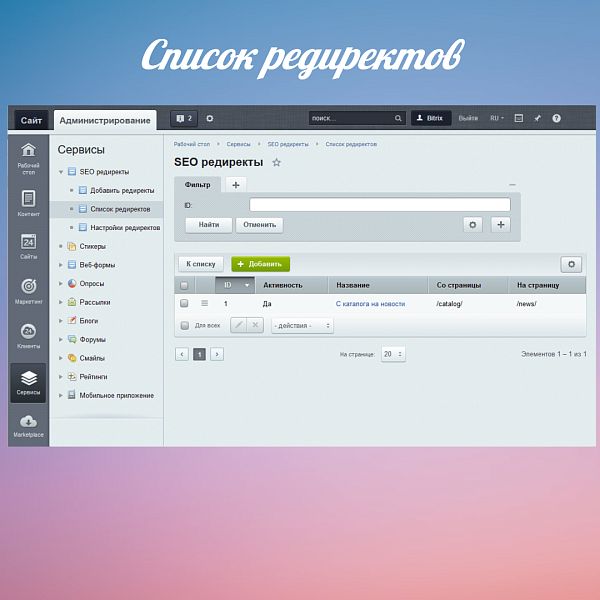Toggle the select-all checkbox in table header

[x=184, y=285]
